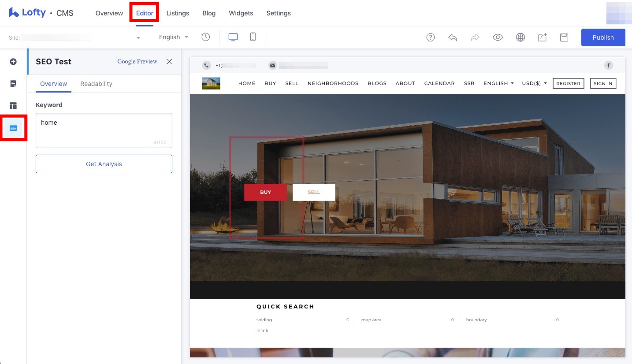
Task: Click the 'solding' quick search entry
Action: [264, 320]
